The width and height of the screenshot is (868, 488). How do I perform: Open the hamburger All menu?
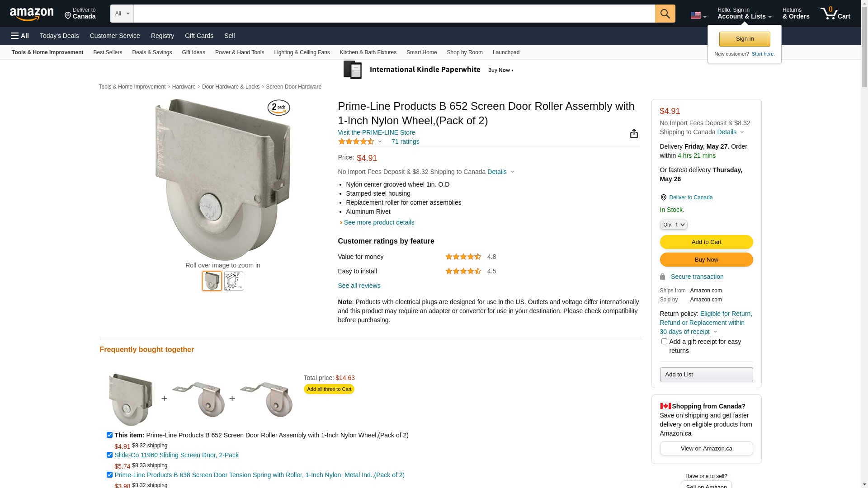pos(20,36)
